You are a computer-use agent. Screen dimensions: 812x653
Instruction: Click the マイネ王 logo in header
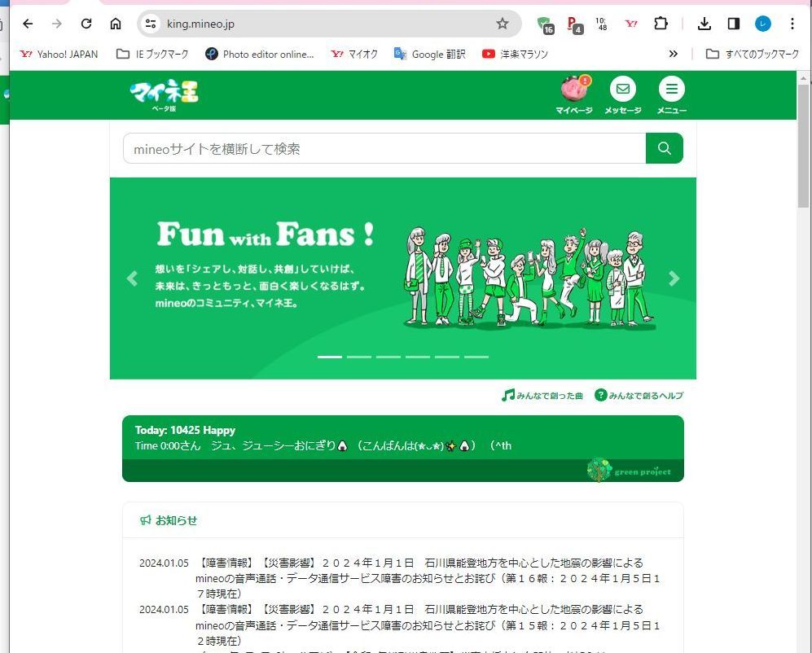coord(164,93)
